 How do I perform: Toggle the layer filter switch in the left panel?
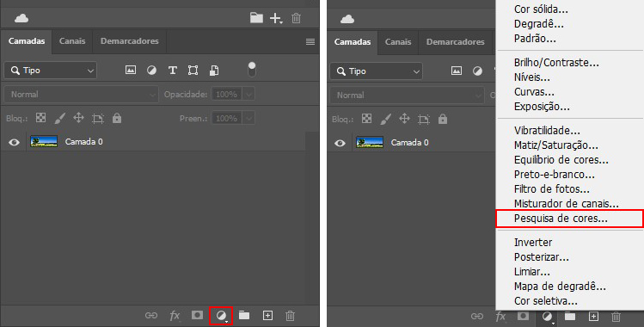click(x=252, y=70)
